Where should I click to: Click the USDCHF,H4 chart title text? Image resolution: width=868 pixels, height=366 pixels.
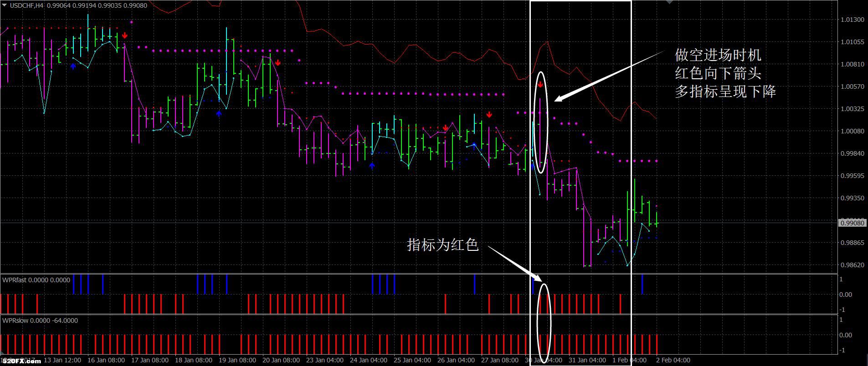pos(26,5)
